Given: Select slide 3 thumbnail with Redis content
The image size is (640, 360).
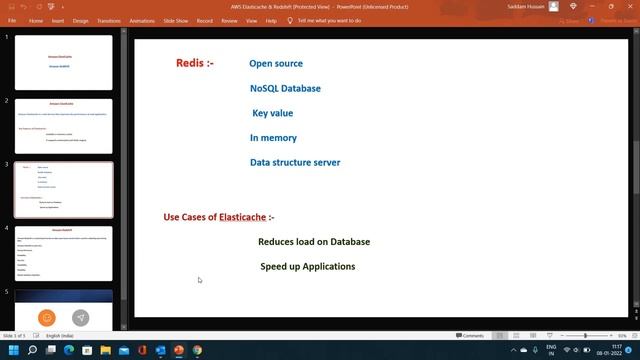Looking at the screenshot, I should tap(64, 190).
